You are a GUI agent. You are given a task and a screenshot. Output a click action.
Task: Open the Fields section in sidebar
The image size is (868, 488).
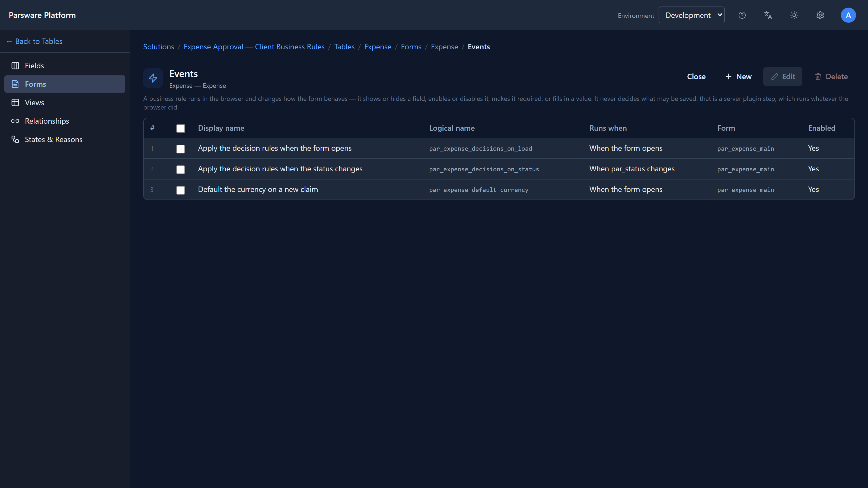65,66
